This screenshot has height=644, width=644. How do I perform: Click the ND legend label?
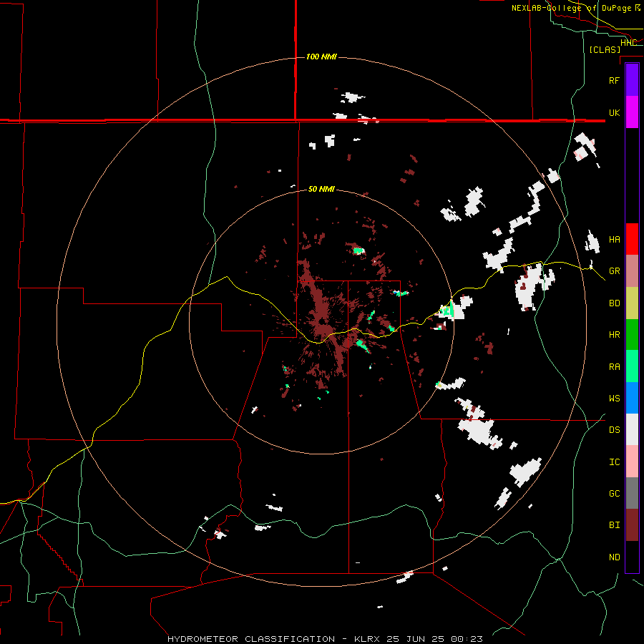pyautogui.click(x=614, y=557)
